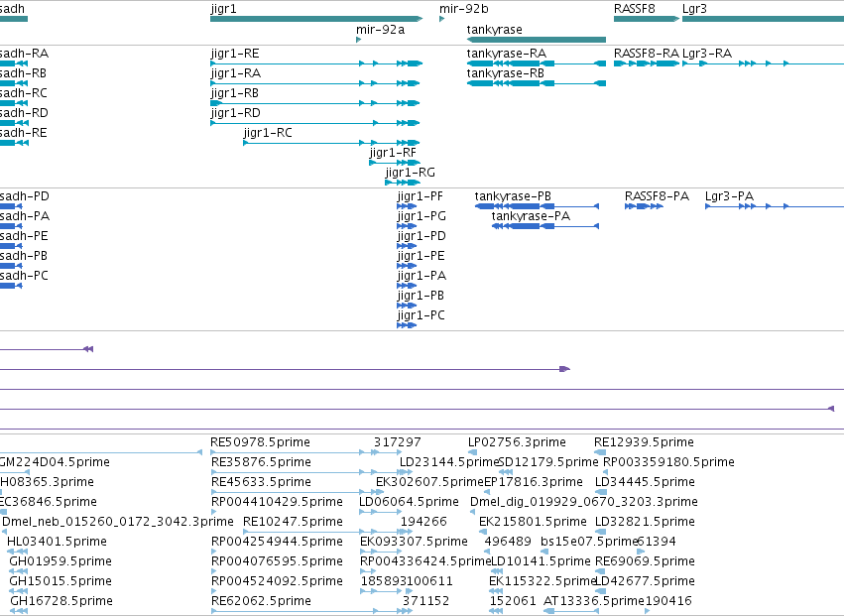This screenshot has height=616, width=844.
Task: Select protein sadh-PA
Action: (11, 226)
